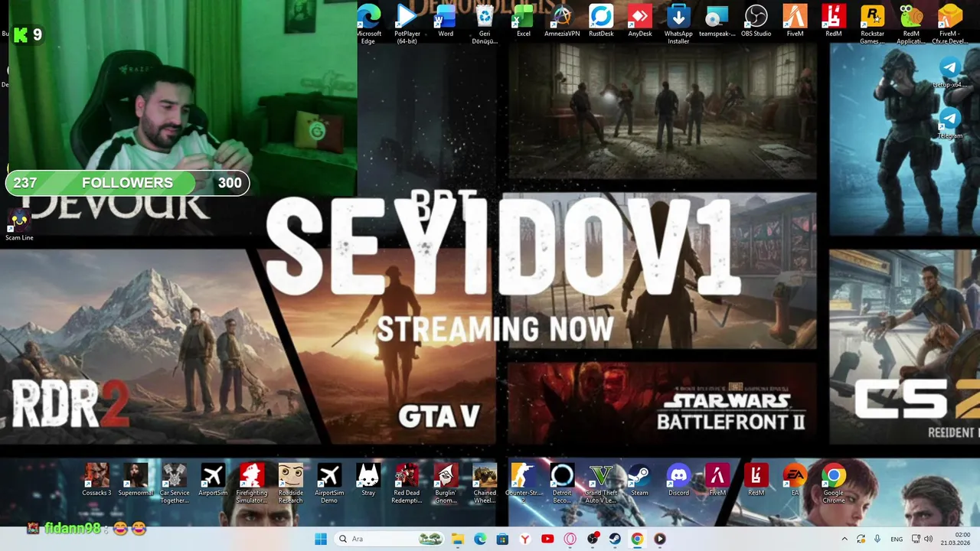
Task: Open File Explorer from the taskbar
Action: pyautogui.click(x=457, y=539)
